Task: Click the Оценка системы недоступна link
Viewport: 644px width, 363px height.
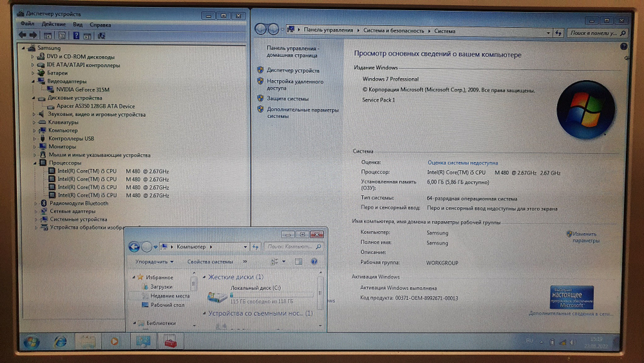Action: point(462,163)
